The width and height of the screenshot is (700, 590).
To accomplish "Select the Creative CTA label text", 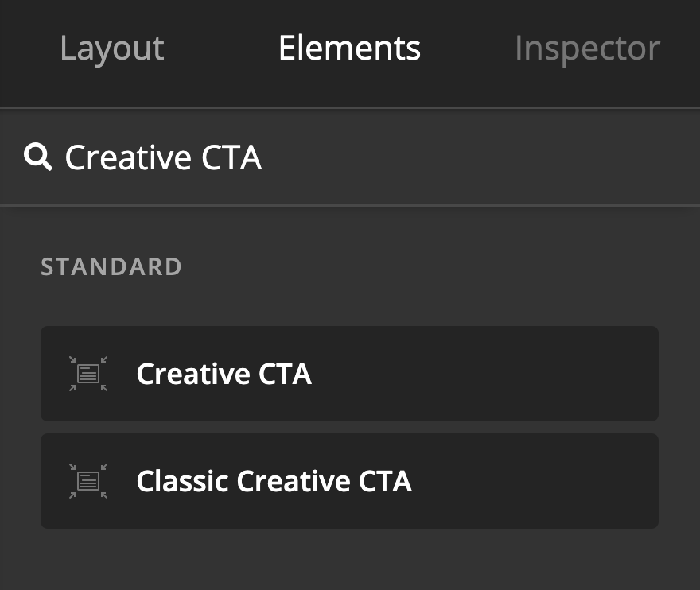I will (x=224, y=374).
